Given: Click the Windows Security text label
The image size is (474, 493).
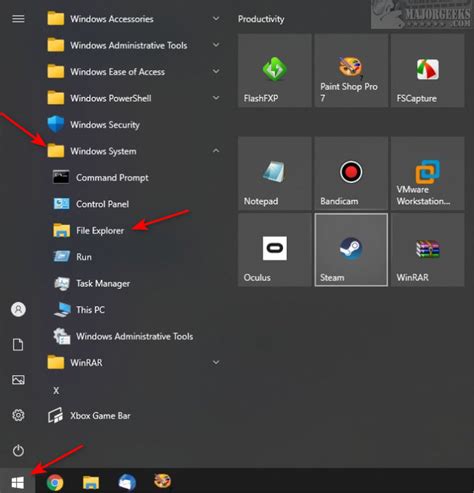Looking at the screenshot, I should tap(105, 125).
